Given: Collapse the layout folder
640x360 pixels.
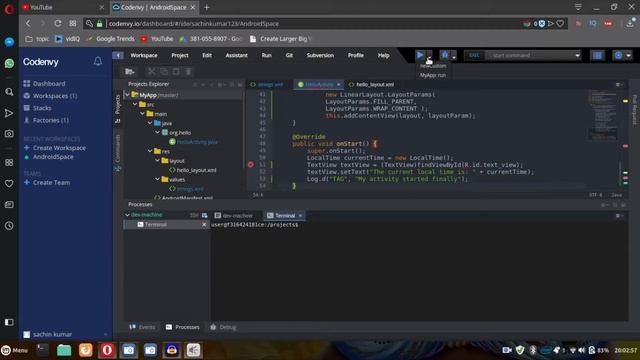Looking at the screenshot, I should click(x=158, y=160).
